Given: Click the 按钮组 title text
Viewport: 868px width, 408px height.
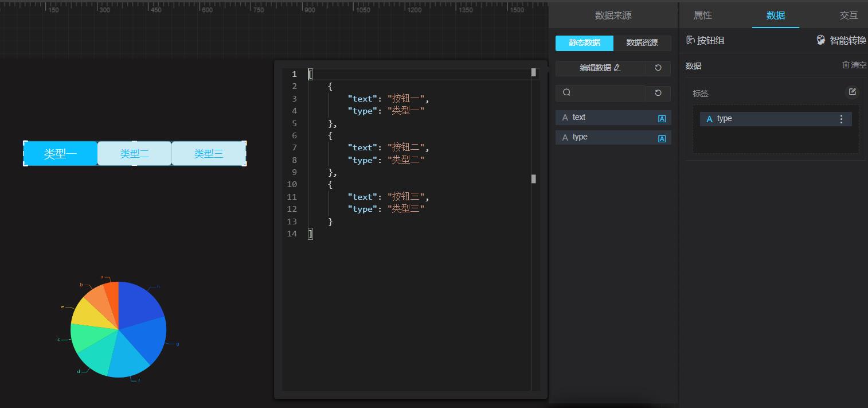Looking at the screenshot, I should click(x=711, y=40).
